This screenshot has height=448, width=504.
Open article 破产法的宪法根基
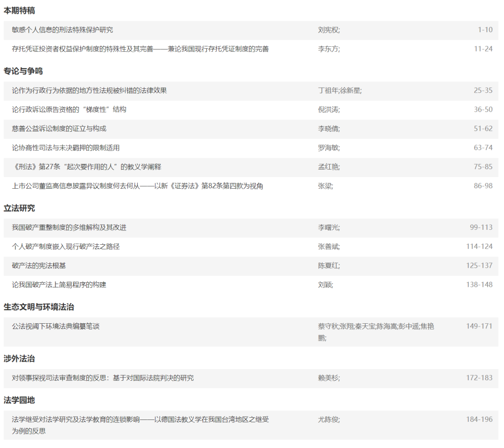[x=39, y=265]
